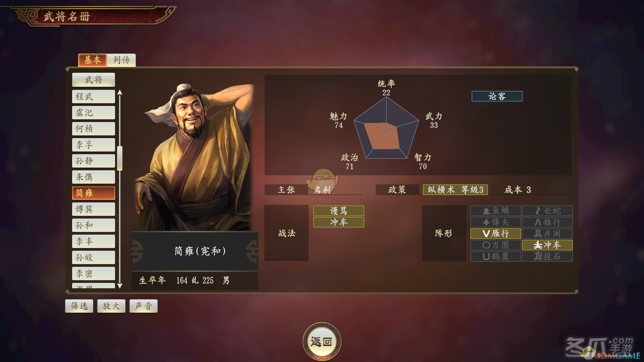Screen dimensions: 644x362
Task: Select the 方圆 formation icon
Action: (x=495, y=245)
